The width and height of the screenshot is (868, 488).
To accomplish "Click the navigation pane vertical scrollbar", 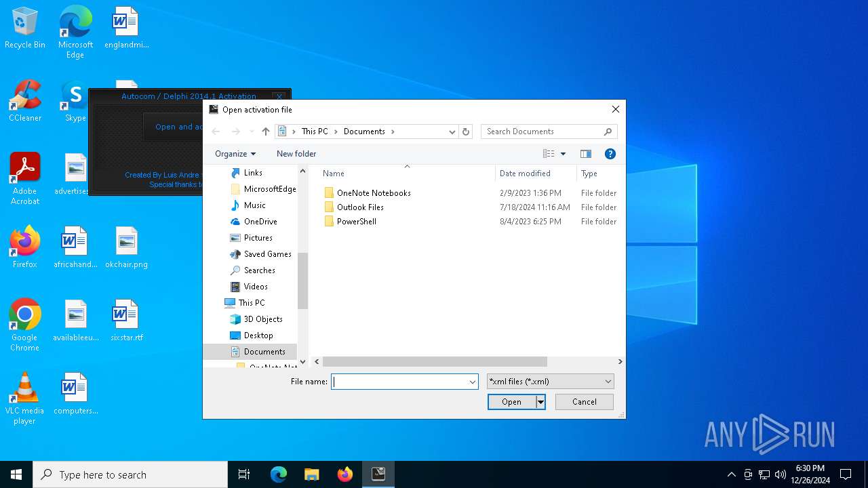I will pyautogui.click(x=302, y=281).
